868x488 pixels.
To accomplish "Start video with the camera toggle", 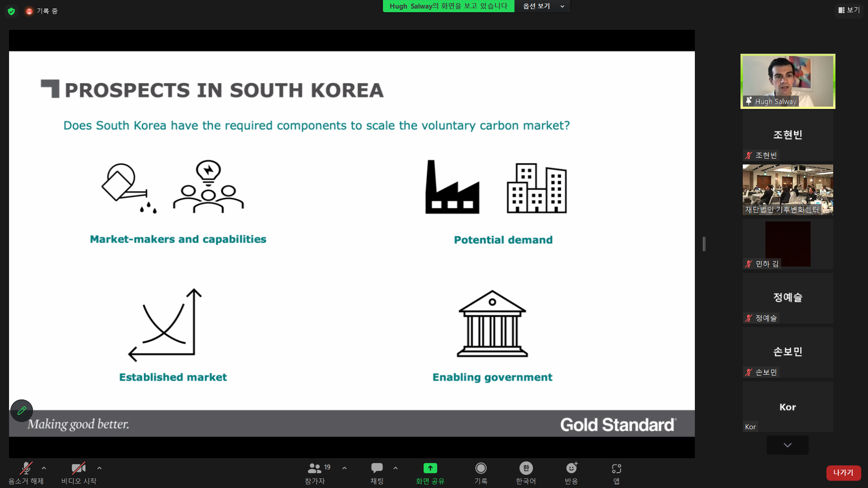I will 78,468.
